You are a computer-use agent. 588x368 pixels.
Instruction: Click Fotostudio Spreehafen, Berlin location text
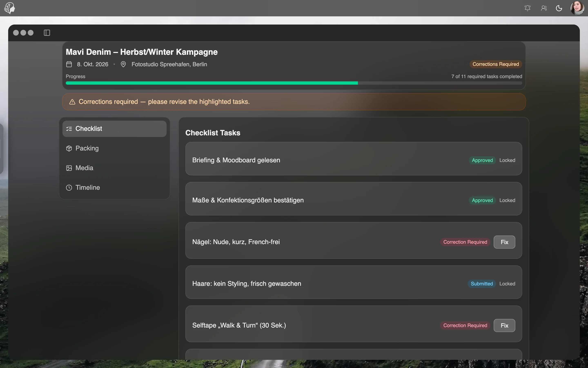(x=169, y=64)
